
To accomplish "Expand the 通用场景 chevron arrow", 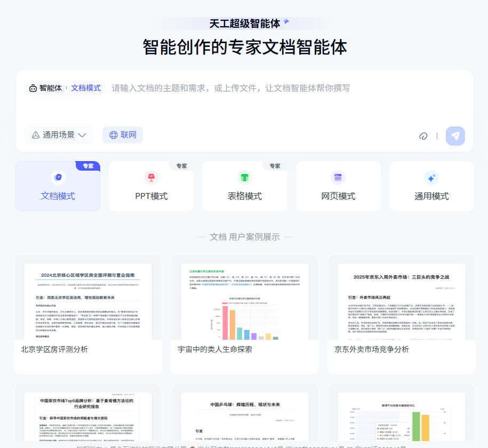I will pos(82,135).
